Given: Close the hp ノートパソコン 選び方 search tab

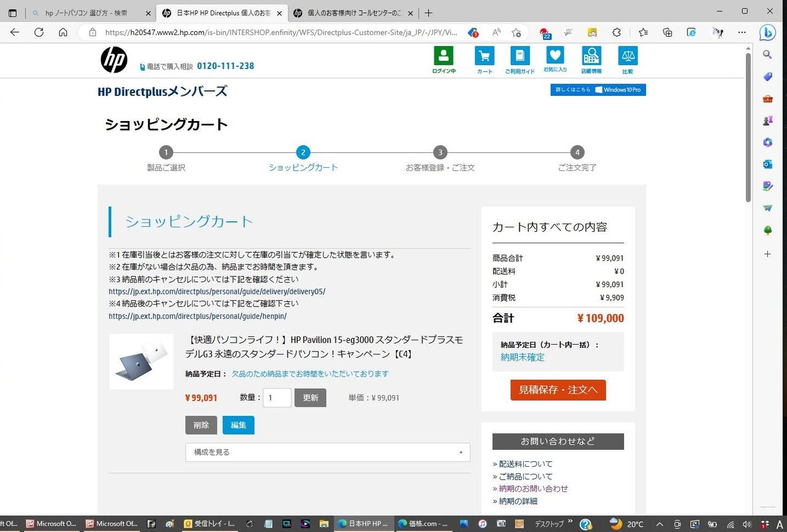Looking at the screenshot, I should [x=148, y=13].
